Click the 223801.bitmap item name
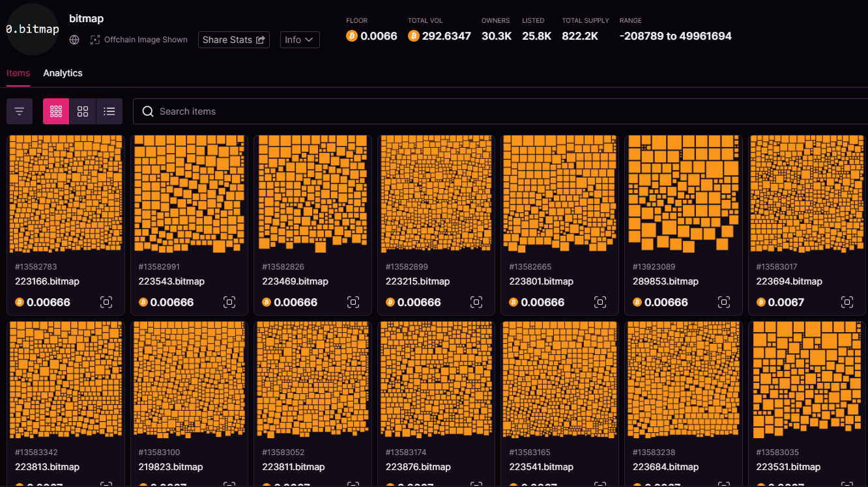Image resolution: width=868 pixels, height=487 pixels. pos(542,281)
